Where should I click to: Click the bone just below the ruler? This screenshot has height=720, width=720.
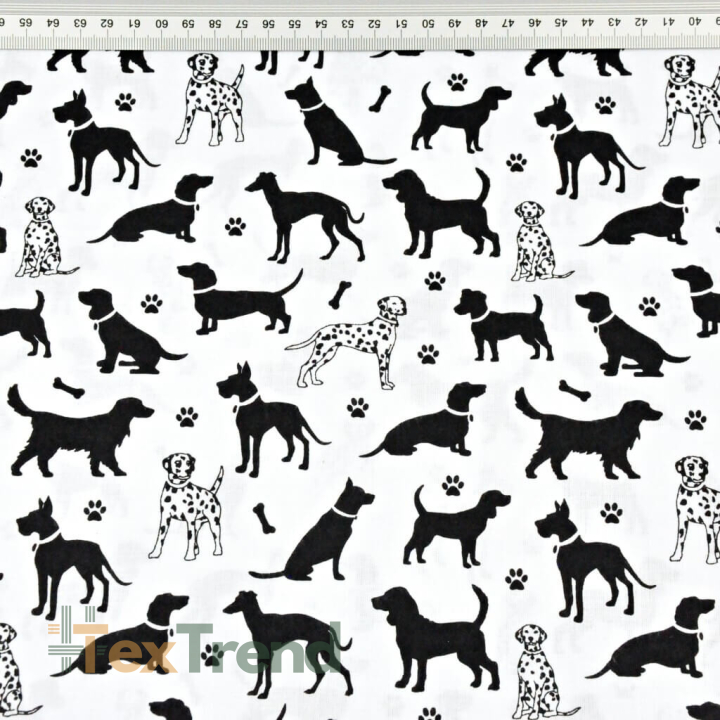click(x=379, y=98)
